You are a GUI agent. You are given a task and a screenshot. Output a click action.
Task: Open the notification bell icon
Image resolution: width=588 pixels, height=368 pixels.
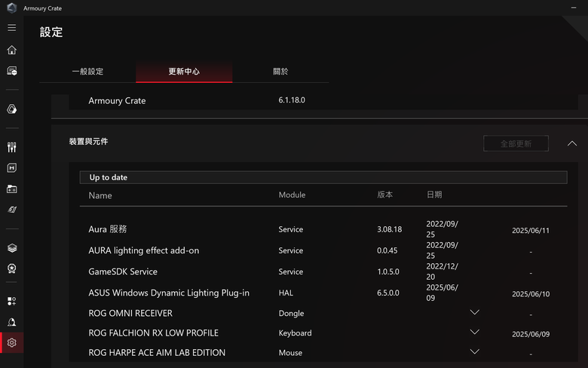pos(11,322)
